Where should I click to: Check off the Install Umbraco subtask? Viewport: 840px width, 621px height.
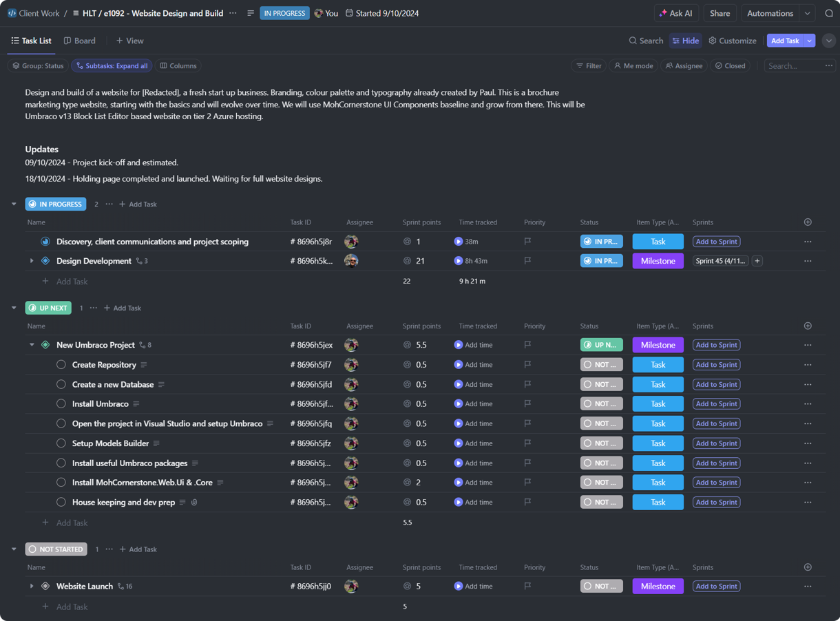(61, 403)
